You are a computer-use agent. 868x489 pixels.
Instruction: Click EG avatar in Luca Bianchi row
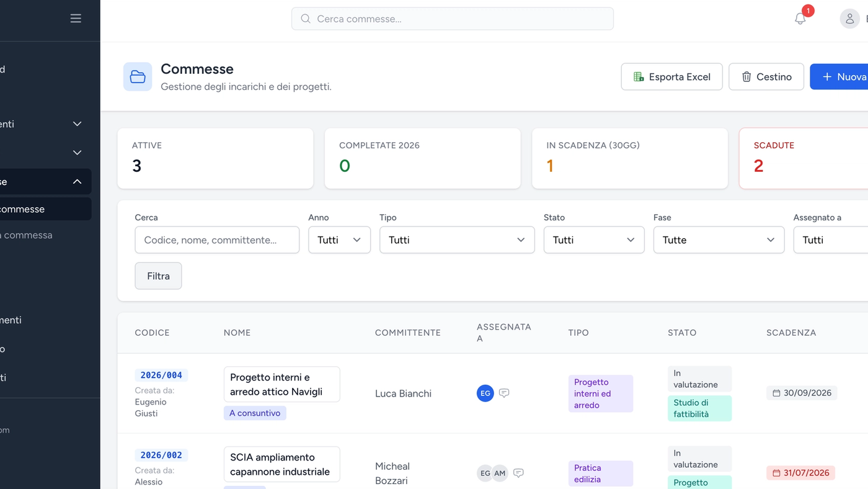(x=485, y=393)
